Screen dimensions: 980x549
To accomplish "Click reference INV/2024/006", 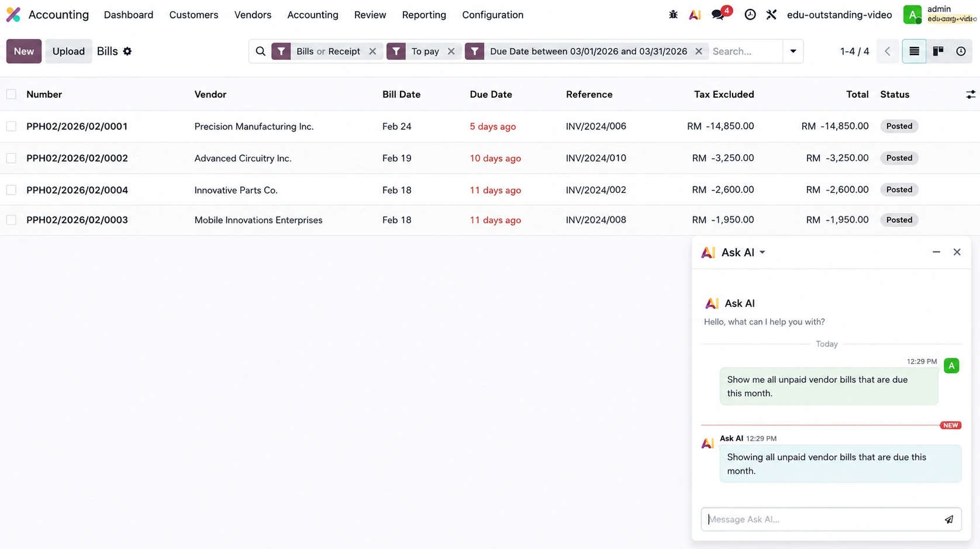I will coord(596,126).
